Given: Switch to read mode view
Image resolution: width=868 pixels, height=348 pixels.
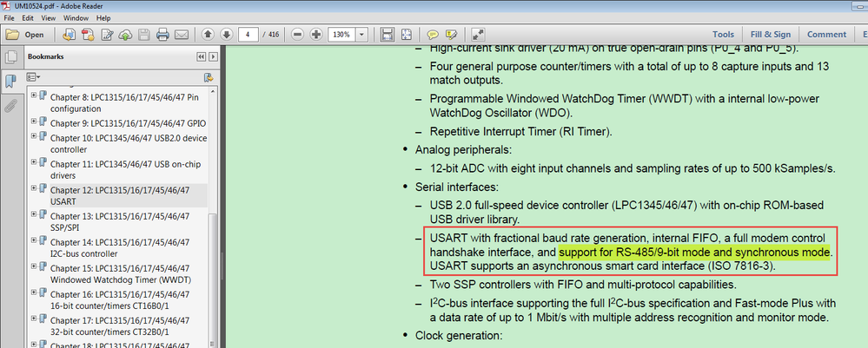Looking at the screenshot, I should point(478,35).
